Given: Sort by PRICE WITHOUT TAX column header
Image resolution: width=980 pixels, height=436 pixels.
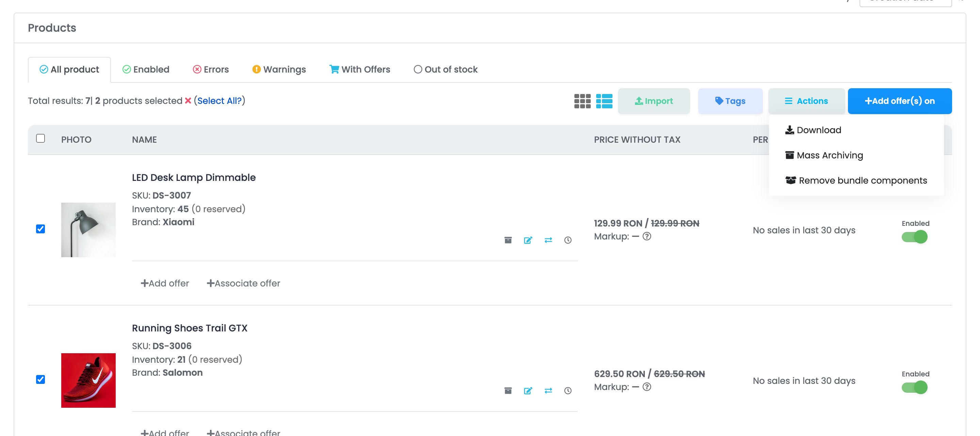Looking at the screenshot, I should pyautogui.click(x=637, y=139).
